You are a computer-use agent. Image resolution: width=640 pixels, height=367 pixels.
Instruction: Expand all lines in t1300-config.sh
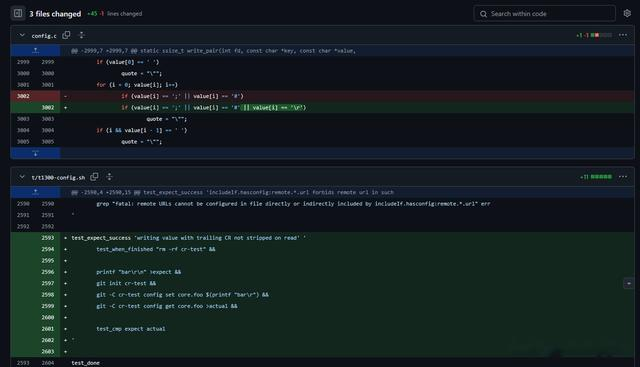tap(109, 177)
